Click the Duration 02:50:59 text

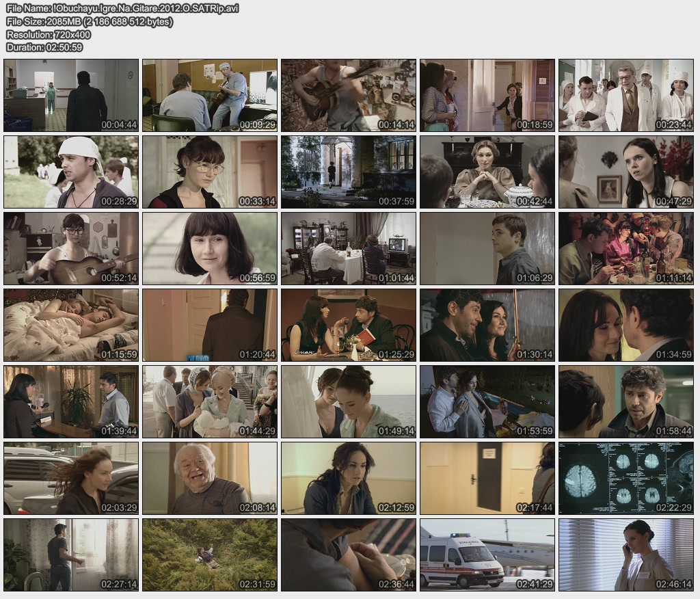pos(44,47)
